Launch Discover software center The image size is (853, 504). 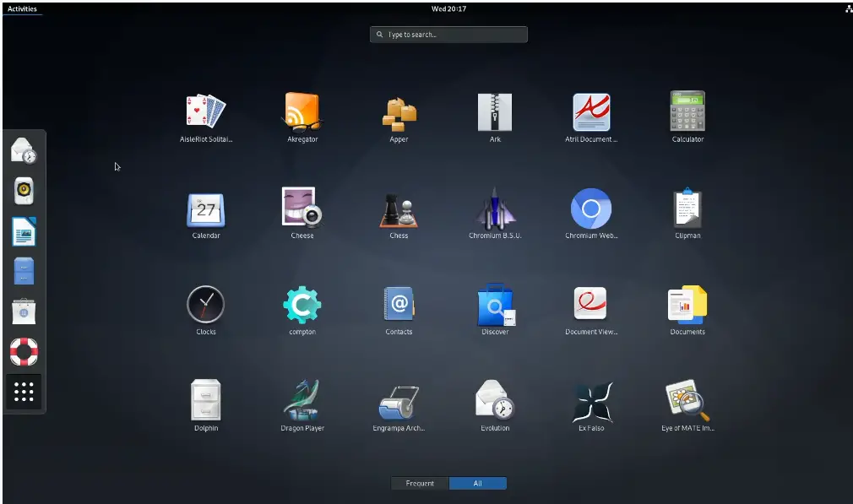tap(496, 304)
